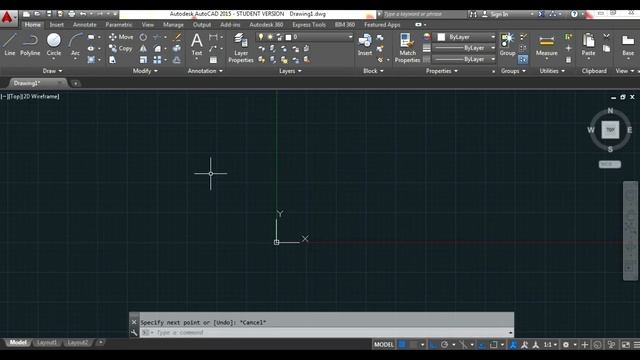
Task: Add a new drawing tab with plus button
Action: click(x=76, y=83)
